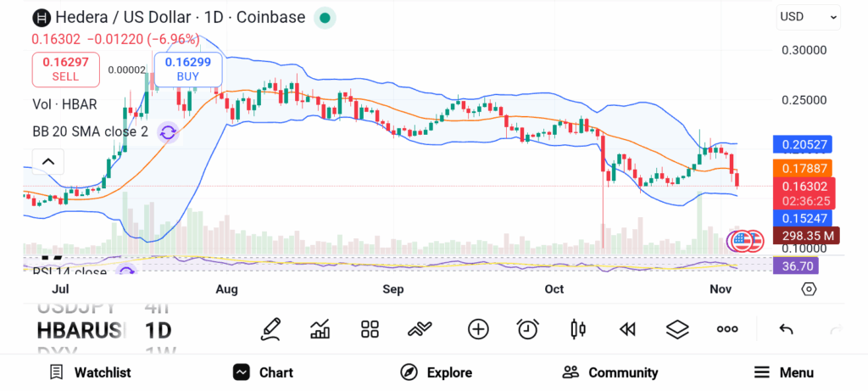Open the object tree layers icon
Screen dimensions: 868x391
pos(677,329)
